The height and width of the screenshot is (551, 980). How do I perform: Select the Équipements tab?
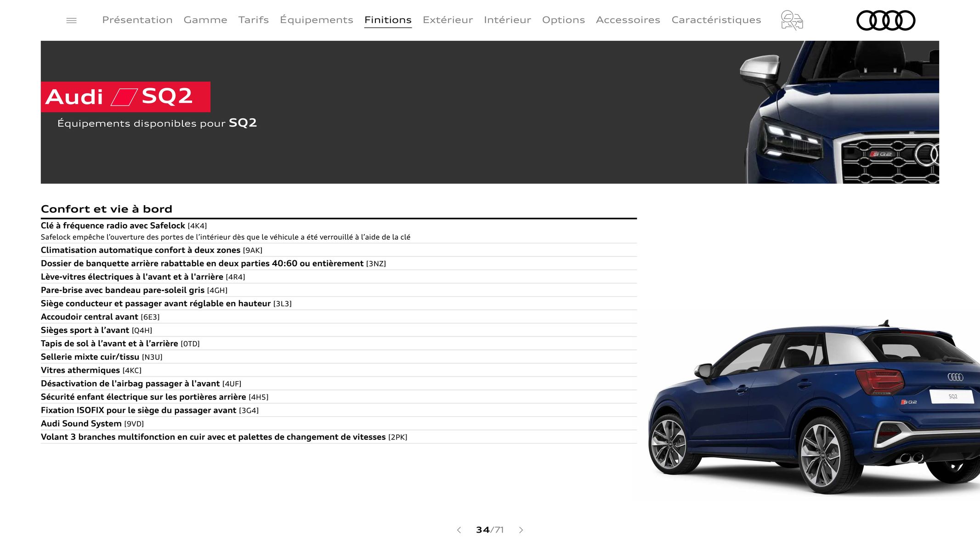point(317,20)
